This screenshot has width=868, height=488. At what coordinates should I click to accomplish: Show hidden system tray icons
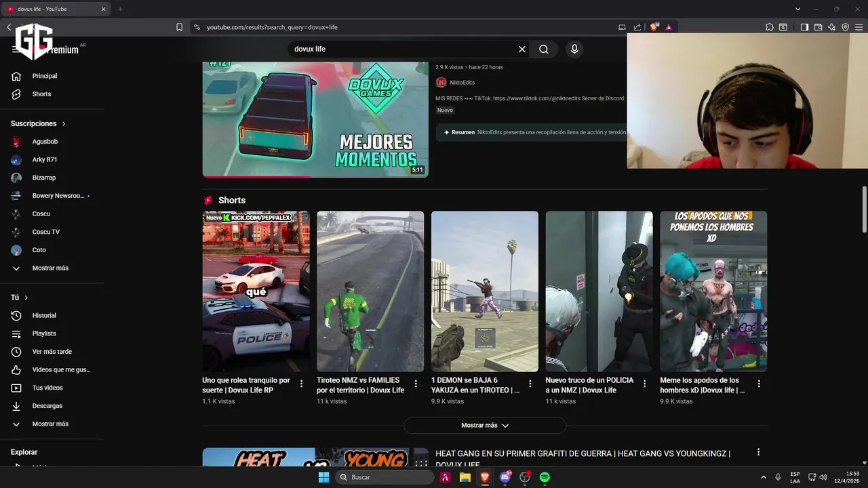763,477
